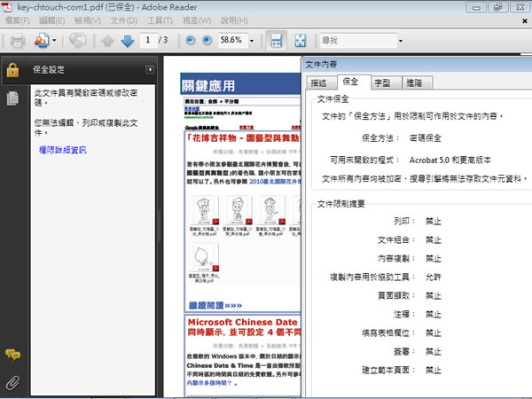Go to previous page arrow
The width and height of the screenshot is (532, 399).
pos(107,41)
